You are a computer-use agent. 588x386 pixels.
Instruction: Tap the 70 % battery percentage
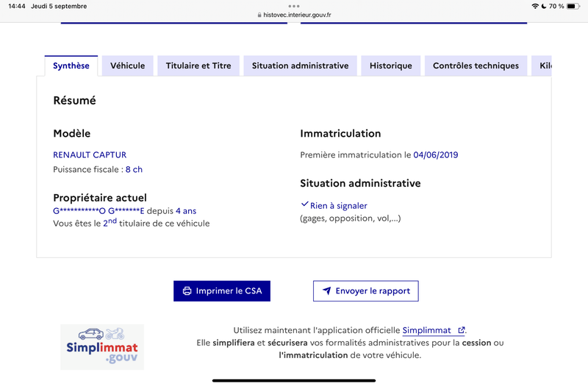[556, 6]
